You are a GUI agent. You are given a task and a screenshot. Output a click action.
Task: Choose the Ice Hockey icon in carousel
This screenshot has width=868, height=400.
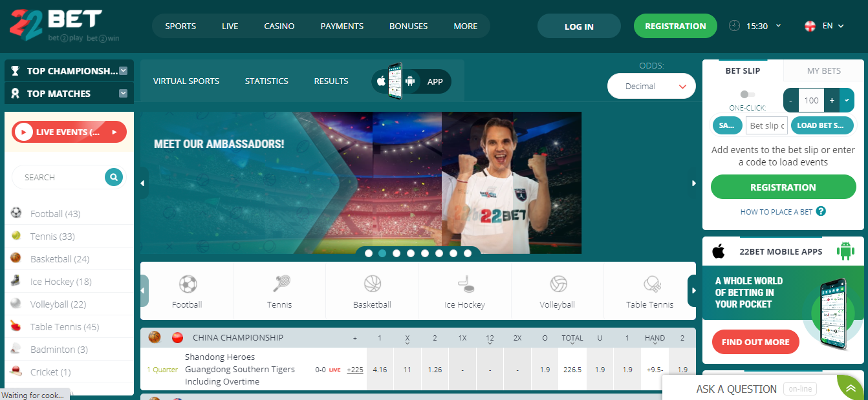465,284
